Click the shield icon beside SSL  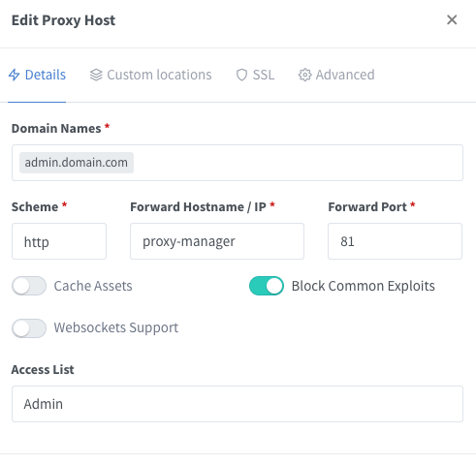pos(241,75)
